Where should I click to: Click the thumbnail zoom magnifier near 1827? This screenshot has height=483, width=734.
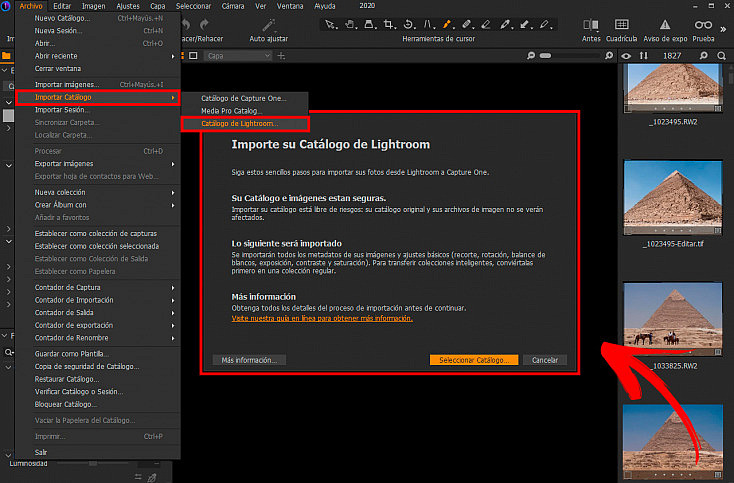704,56
